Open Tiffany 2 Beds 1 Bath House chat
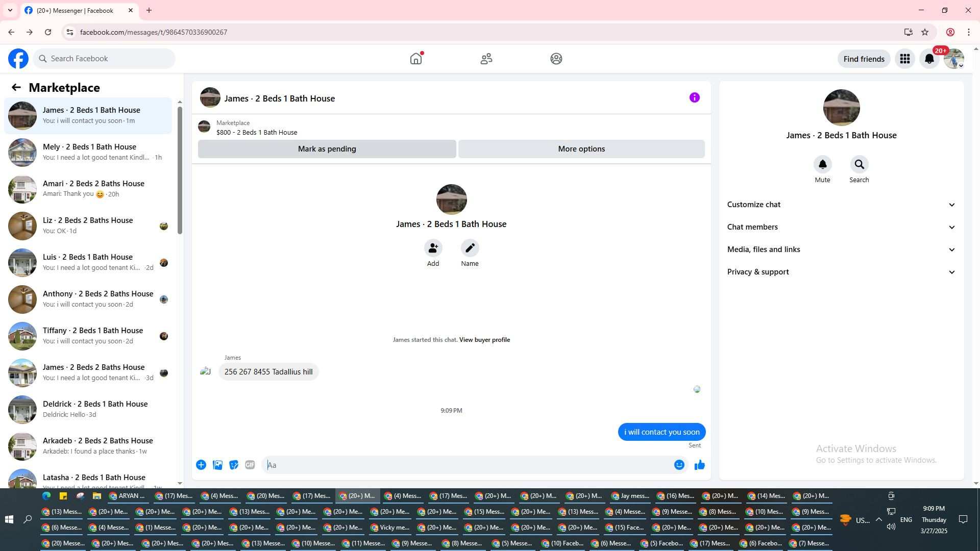Screen dimensions: 980x551 click(88, 336)
